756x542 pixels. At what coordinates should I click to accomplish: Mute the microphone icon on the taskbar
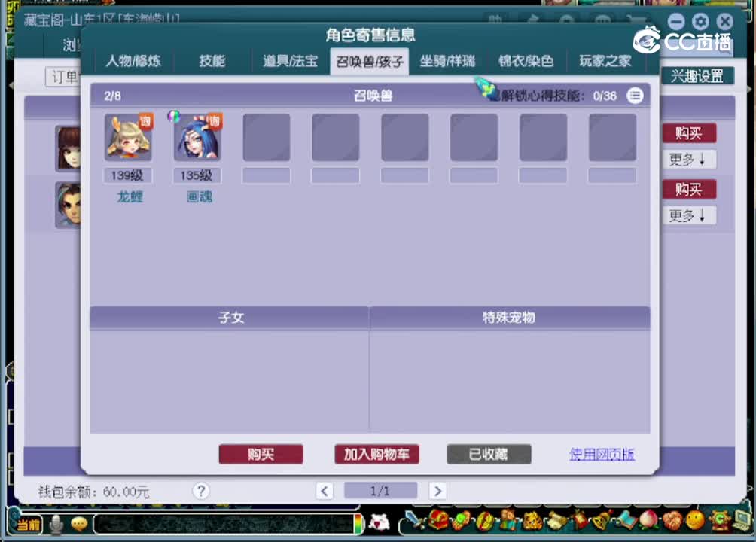(55, 525)
